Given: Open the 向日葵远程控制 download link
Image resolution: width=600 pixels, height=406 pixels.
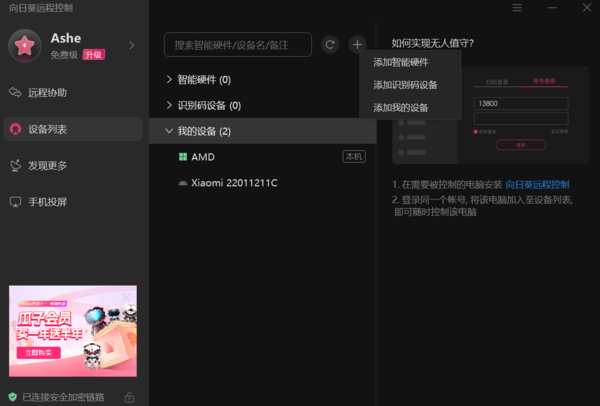Looking at the screenshot, I should coord(537,185).
